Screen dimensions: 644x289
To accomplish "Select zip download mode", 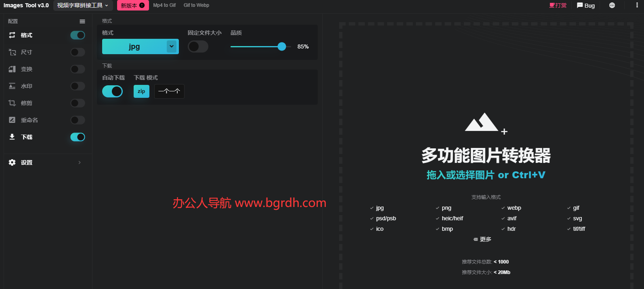I will [141, 91].
